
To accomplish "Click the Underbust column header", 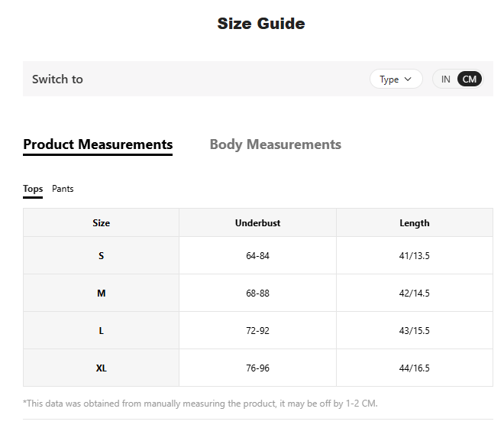I will pos(257,223).
